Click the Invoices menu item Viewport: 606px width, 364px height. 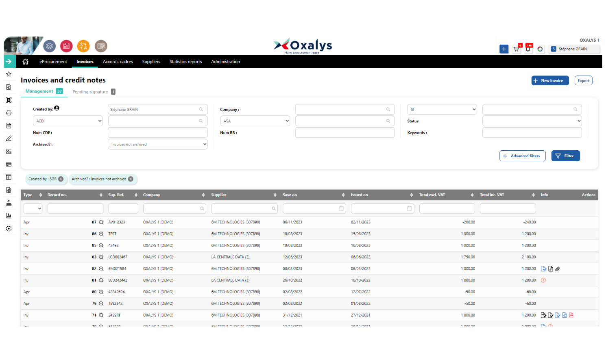[x=85, y=62]
